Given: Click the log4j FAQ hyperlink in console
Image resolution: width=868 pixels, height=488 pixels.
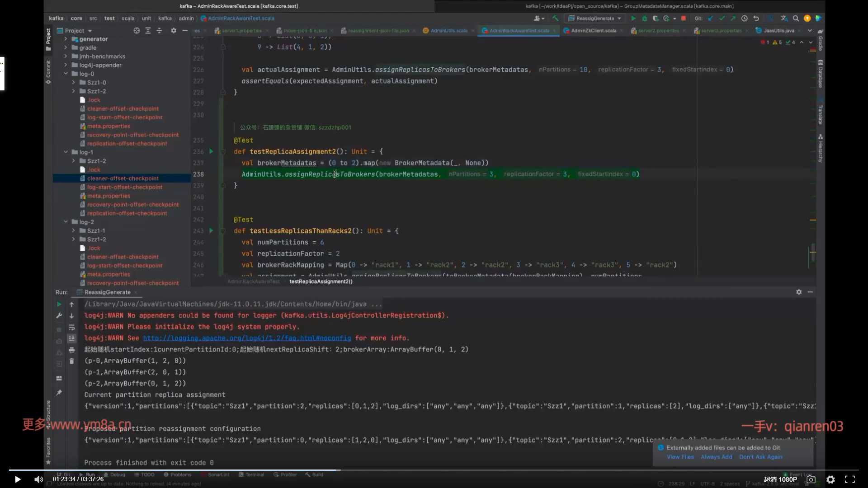Looking at the screenshot, I should 247,338.
